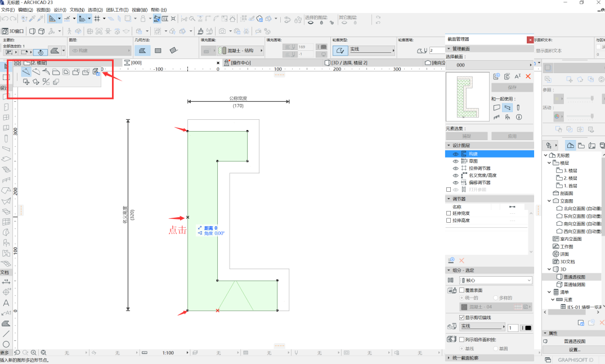Uncheck the 显示剪切端线 checkbox
The image size is (605, 364).
(x=461, y=317)
